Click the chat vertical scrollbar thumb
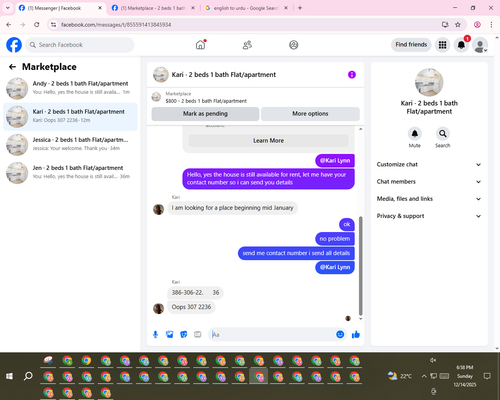Screen dimensions: 500x400 point(360,266)
